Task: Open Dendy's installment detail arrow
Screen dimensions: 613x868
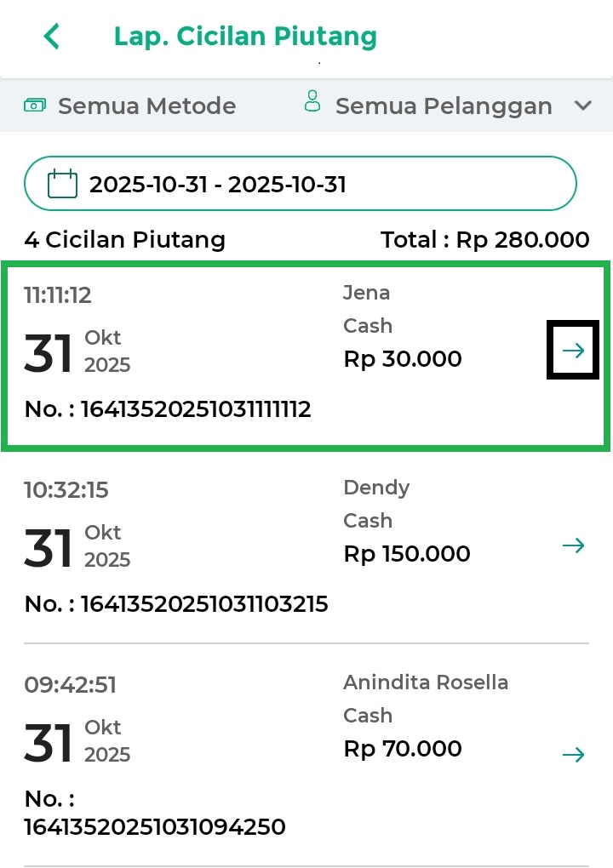Action: [574, 545]
